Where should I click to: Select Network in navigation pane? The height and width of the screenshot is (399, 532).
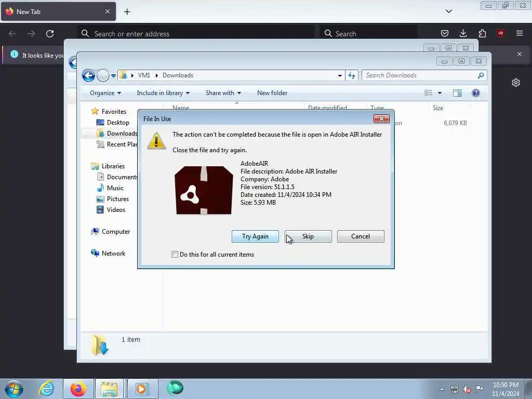[113, 254]
